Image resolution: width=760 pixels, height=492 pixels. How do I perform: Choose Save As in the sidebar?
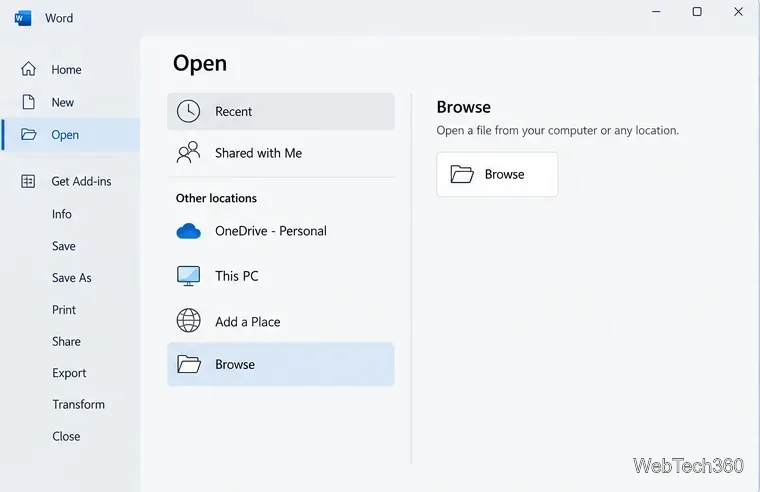pyautogui.click(x=71, y=278)
